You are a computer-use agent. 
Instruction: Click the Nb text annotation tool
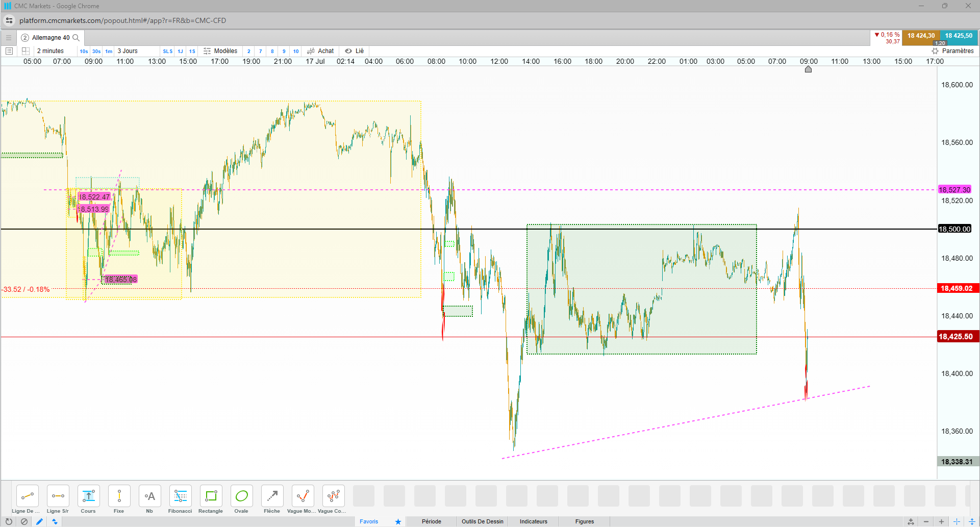[149, 499]
